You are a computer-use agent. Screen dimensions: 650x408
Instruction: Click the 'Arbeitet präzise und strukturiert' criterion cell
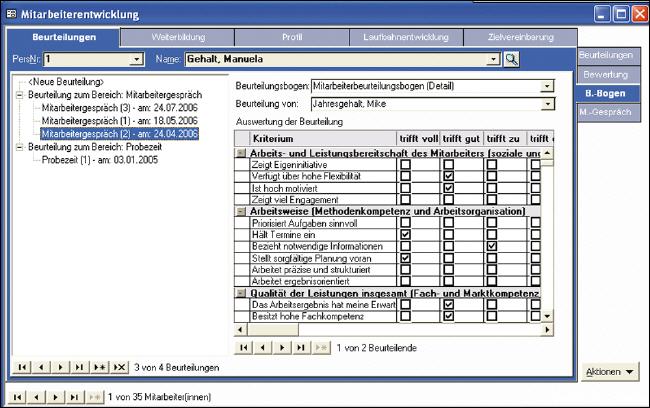(323, 270)
